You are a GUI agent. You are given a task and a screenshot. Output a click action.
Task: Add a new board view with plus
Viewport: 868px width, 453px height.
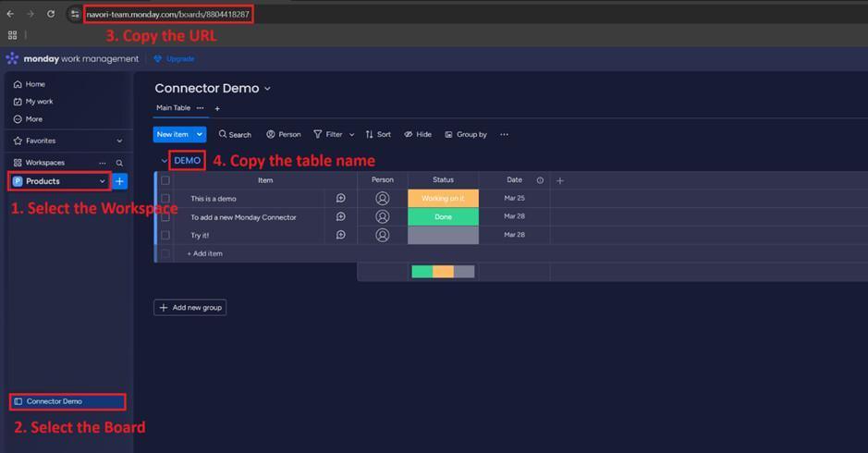(217, 108)
